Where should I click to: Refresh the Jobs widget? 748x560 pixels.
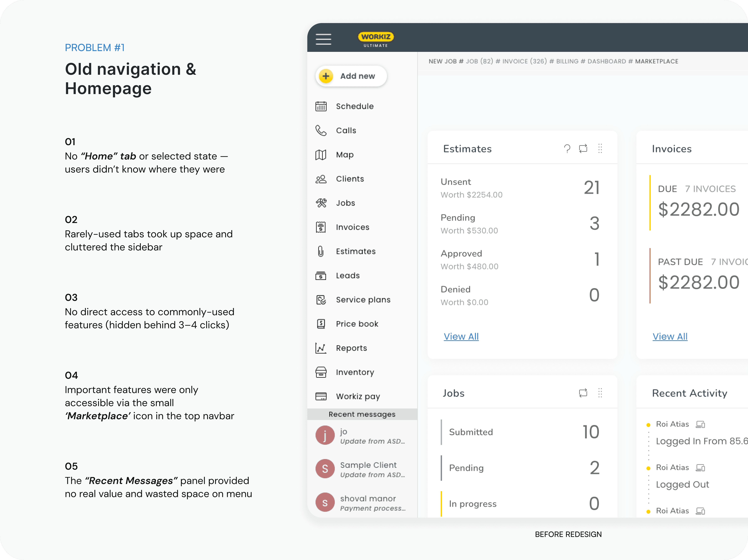(x=583, y=393)
